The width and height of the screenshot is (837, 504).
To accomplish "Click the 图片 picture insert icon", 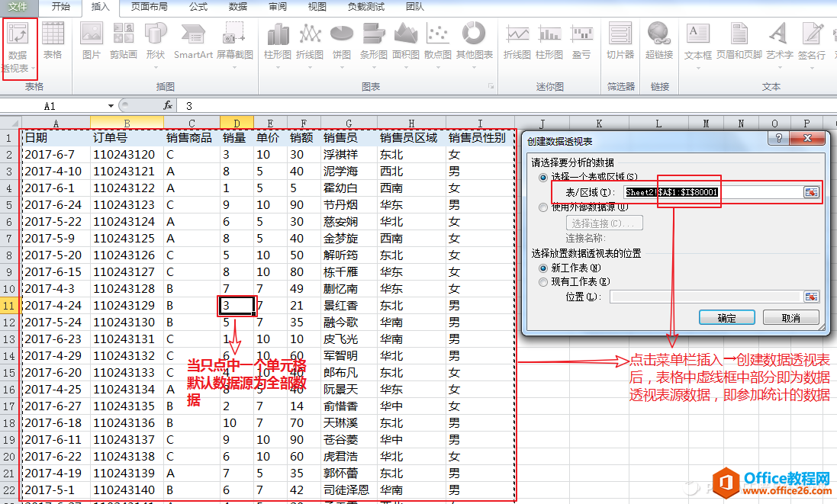I will pos(92,40).
